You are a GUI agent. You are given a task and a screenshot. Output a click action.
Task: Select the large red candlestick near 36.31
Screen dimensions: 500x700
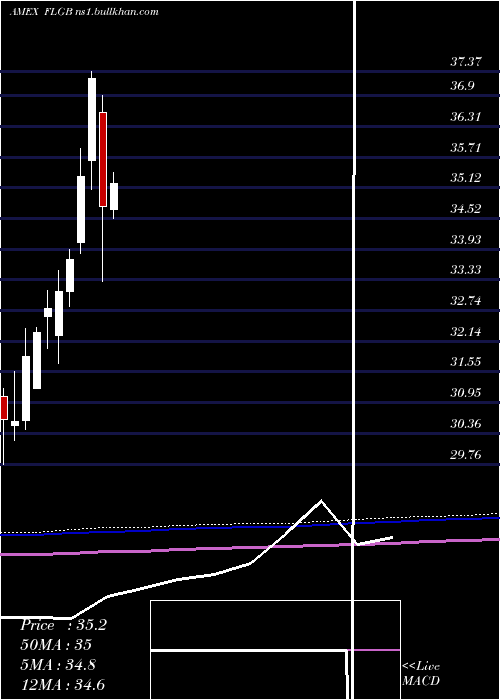[103, 159]
